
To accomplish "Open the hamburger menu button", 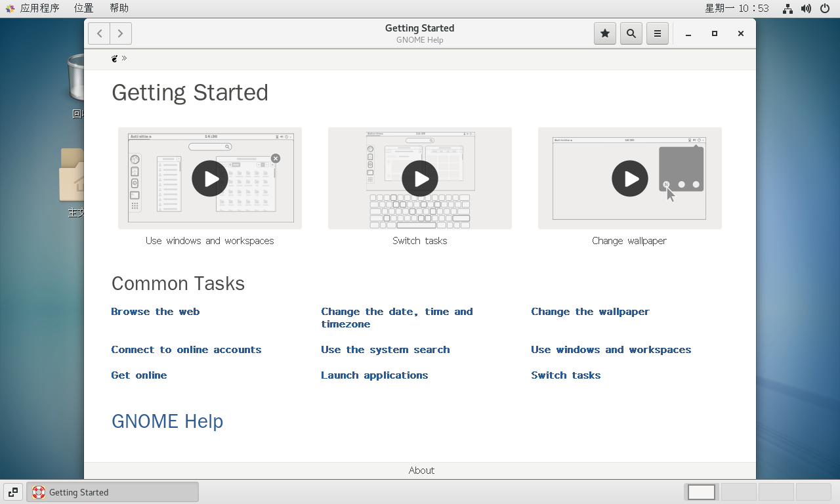I will 658,33.
